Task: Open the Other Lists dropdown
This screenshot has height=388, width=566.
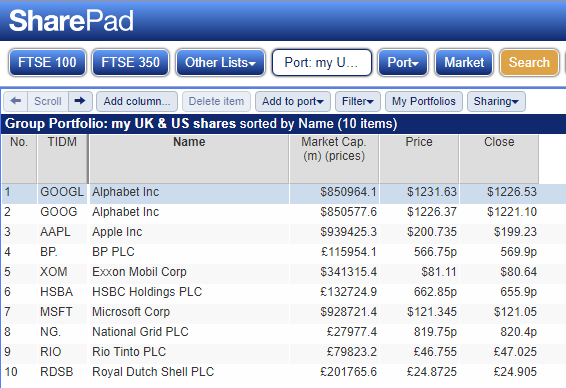Action: (x=220, y=62)
